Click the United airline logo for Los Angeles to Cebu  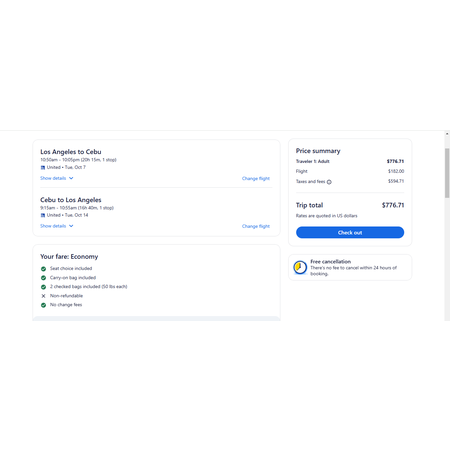[43, 167]
